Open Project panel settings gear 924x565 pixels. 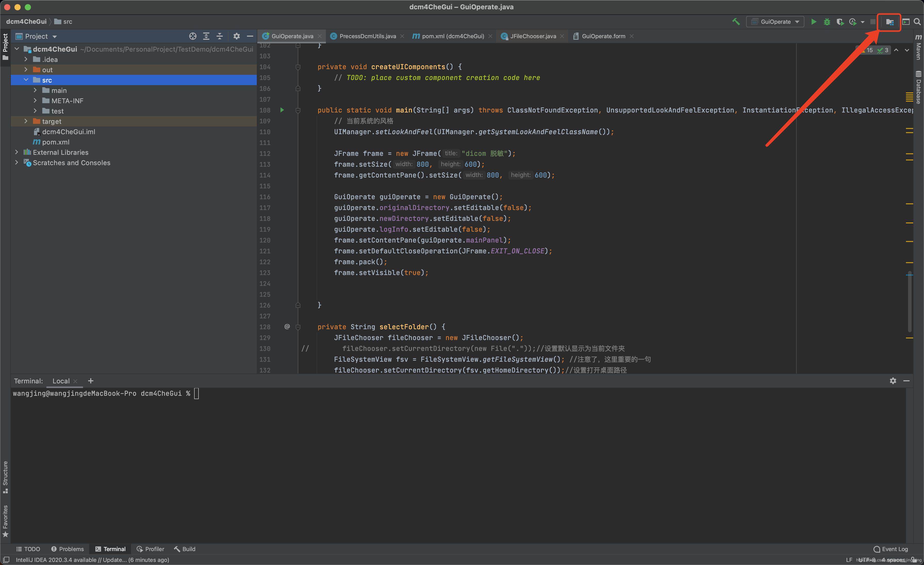click(x=236, y=36)
